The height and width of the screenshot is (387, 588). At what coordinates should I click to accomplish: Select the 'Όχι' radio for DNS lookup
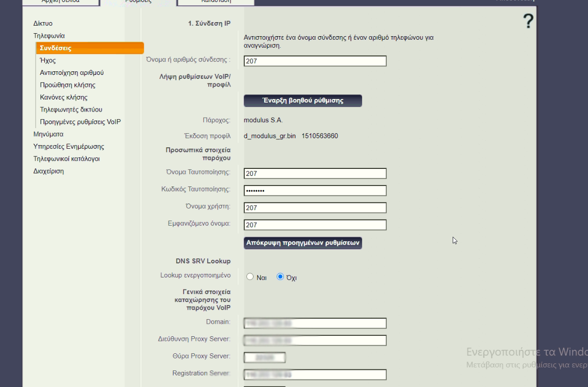(x=281, y=277)
